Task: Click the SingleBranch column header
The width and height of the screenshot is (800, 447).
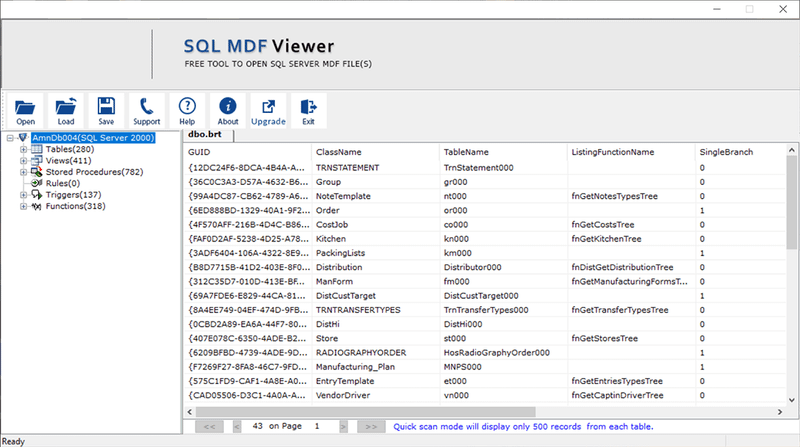Action: 741,152
